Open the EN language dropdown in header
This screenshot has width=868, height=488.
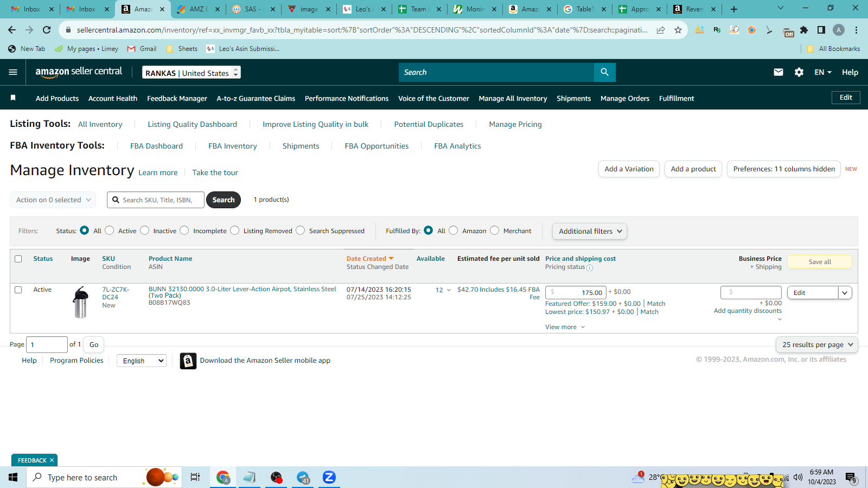pyautogui.click(x=822, y=72)
